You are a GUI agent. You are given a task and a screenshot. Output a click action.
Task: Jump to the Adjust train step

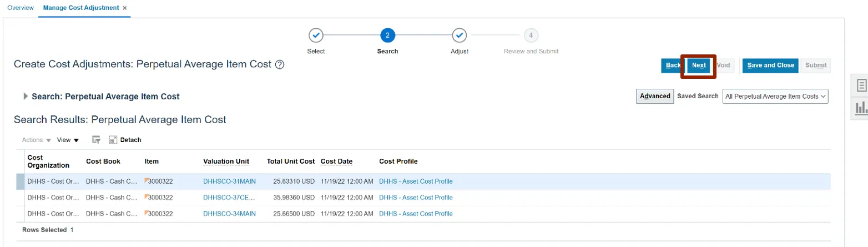tap(459, 36)
